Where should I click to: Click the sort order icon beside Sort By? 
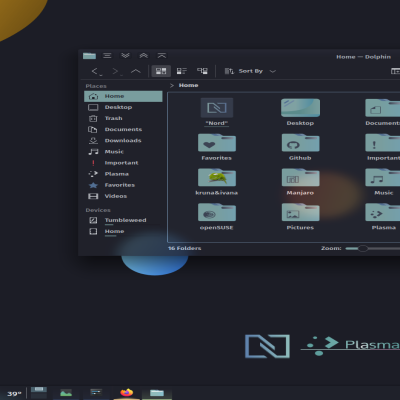tap(229, 71)
